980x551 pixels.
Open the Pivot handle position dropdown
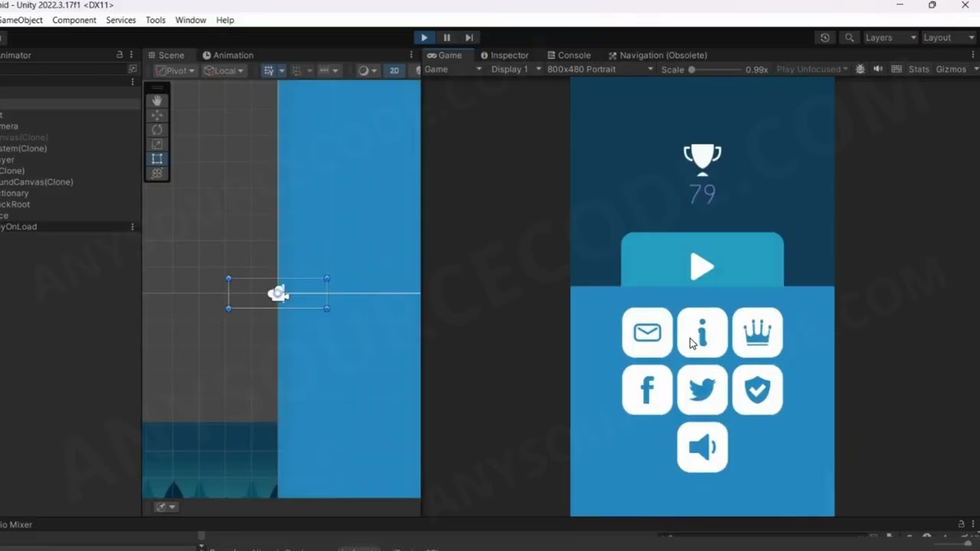tap(175, 70)
